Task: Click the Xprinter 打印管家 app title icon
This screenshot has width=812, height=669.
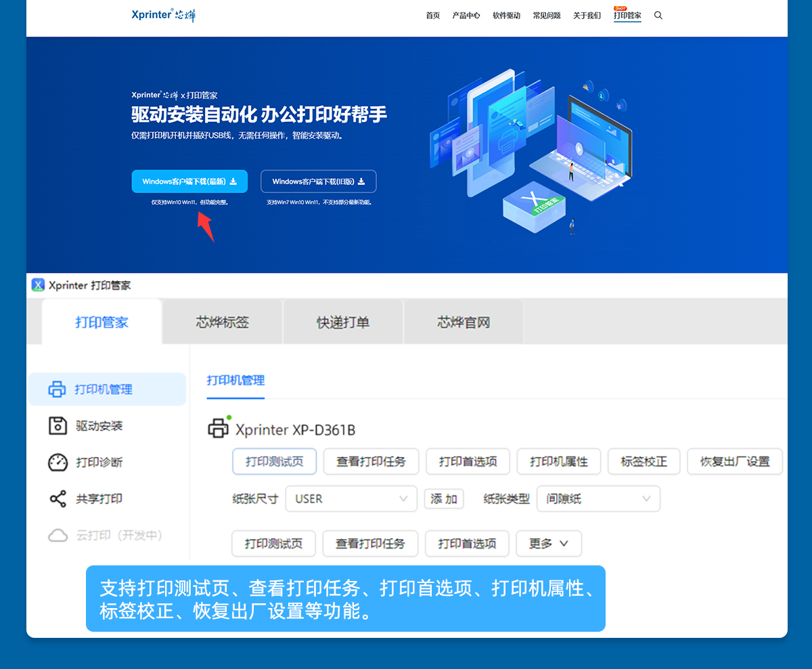Action: [38, 285]
